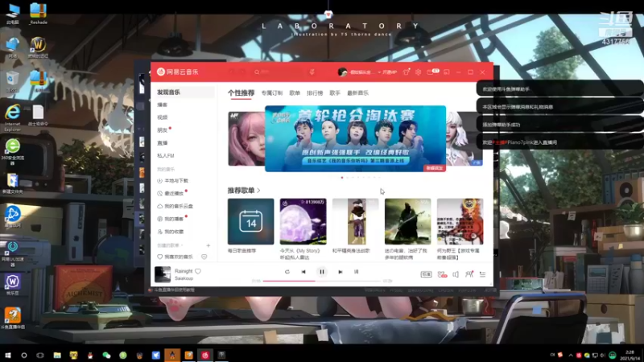Click the center banner 首轮抢分淘汰赛
Image resolution: width=644 pixels, height=362 pixels.
(x=355, y=138)
